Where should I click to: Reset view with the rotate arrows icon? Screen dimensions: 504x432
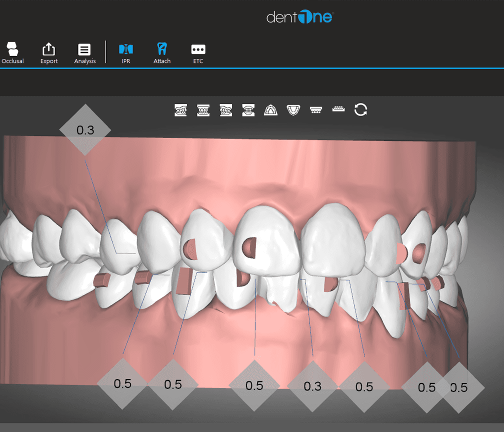360,109
